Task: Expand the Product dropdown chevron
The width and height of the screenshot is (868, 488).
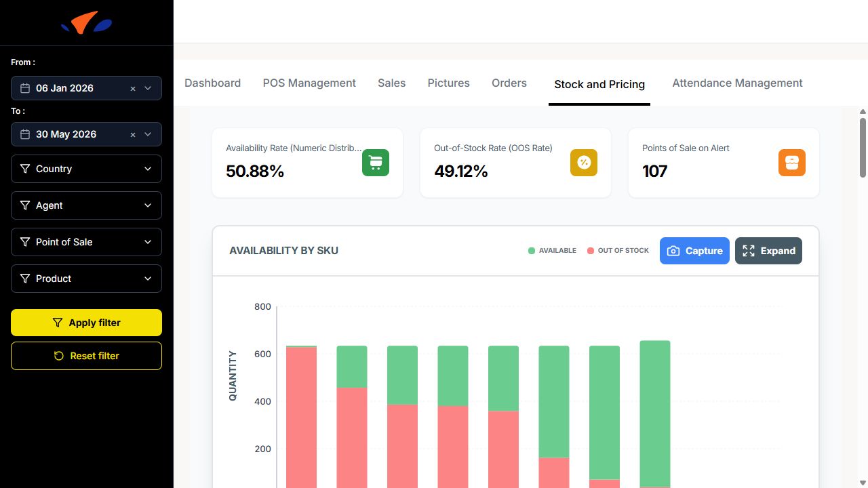Action: coord(148,279)
